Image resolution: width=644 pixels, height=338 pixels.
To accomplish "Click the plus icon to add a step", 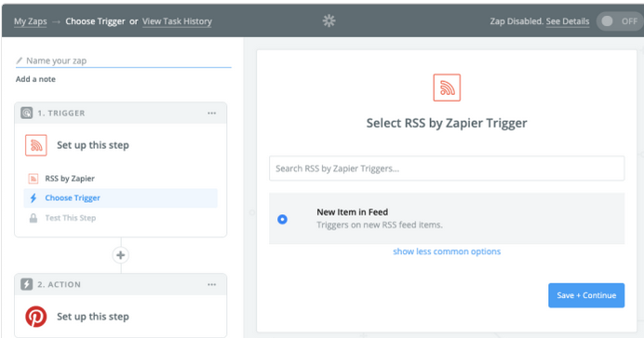I will 120,255.
